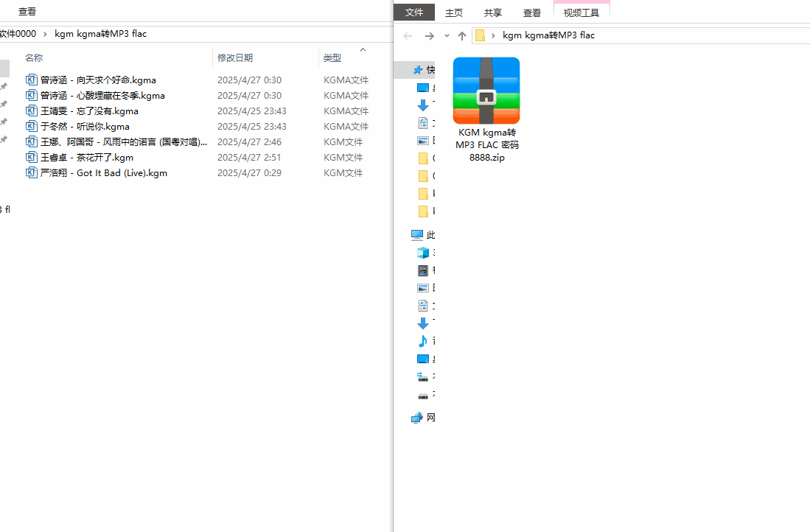Image resolution: width=810 pixels, height=532 pixels.
Task: Click the zip file name label ending with 8888.zip
Action: (486, 144)
